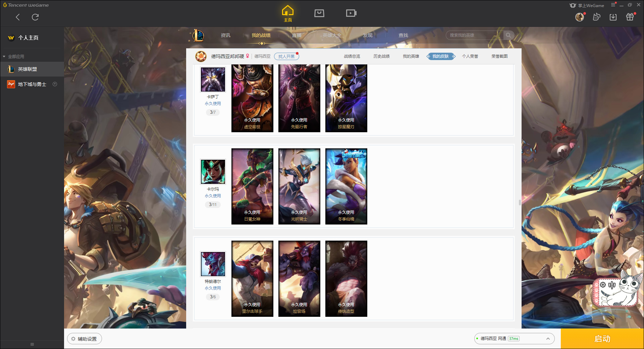The image size is (644, 349).
Task: Open the video playback icon in top bar
Action: point(351,13)
